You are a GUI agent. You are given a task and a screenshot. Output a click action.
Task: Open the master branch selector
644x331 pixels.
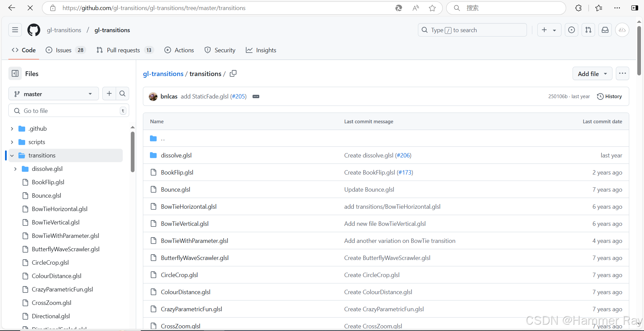click(53, 94)
